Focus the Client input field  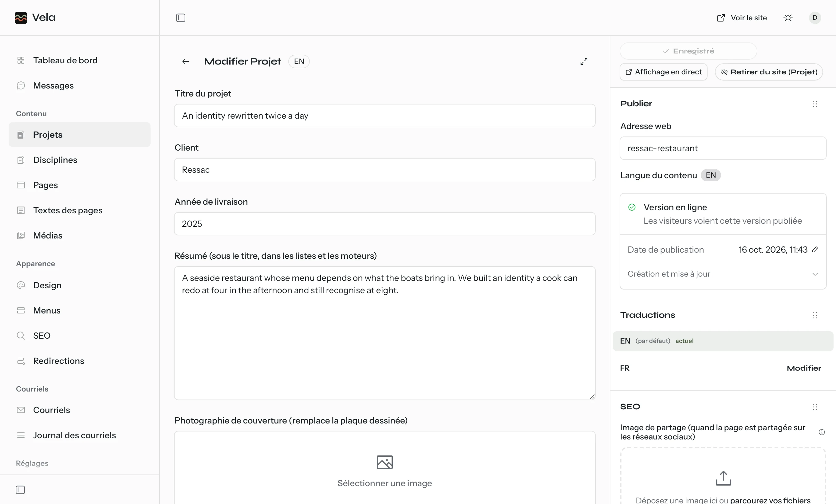pos(384,170)
